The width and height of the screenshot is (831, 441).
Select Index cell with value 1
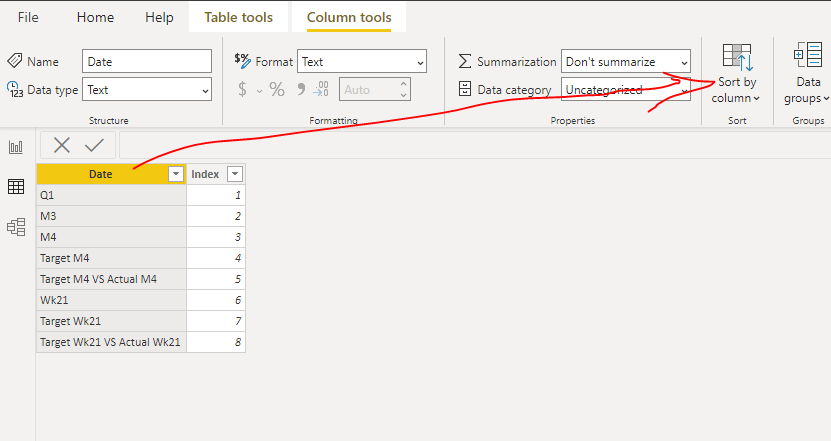pos(216,195)
